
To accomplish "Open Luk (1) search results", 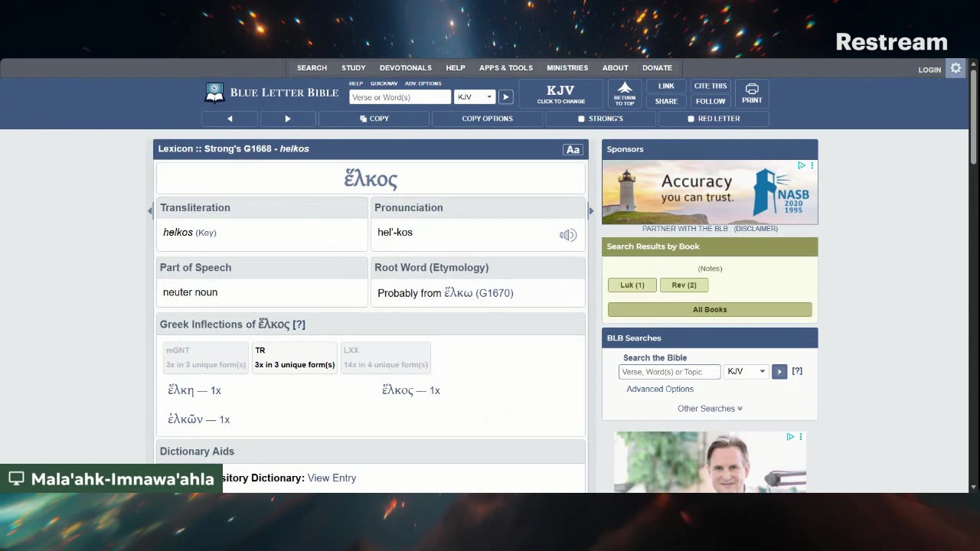I will pos(632,285).
